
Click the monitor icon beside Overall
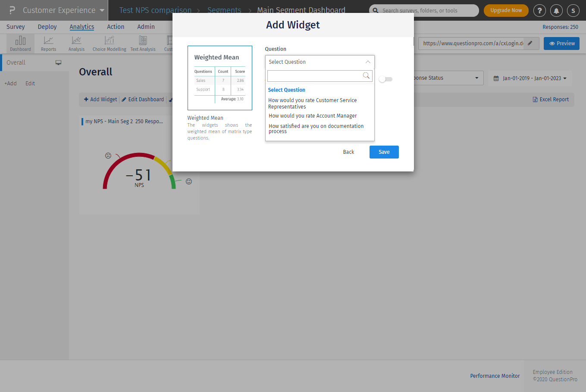point(58,62)
